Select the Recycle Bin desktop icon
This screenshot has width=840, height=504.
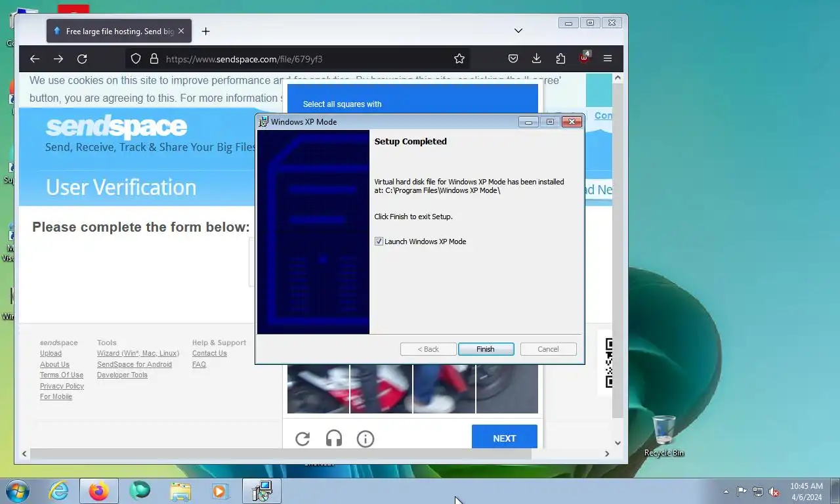click(664, 436)
